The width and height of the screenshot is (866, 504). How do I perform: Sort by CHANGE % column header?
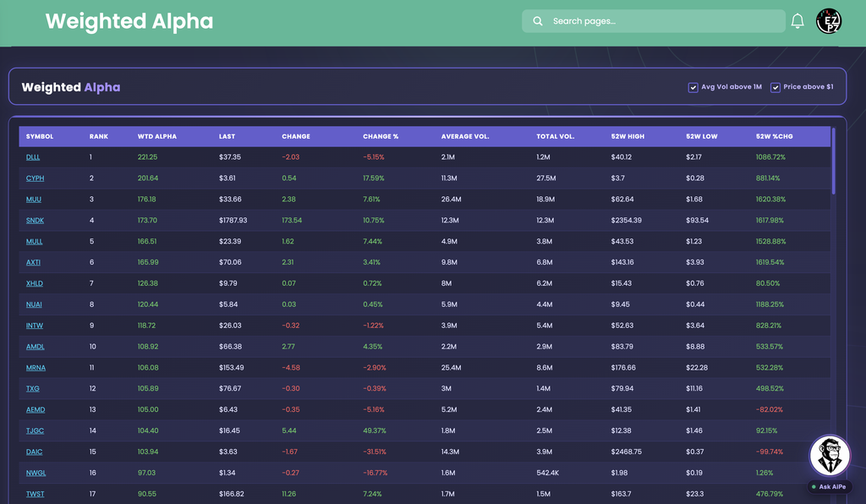tap(381, 136)
